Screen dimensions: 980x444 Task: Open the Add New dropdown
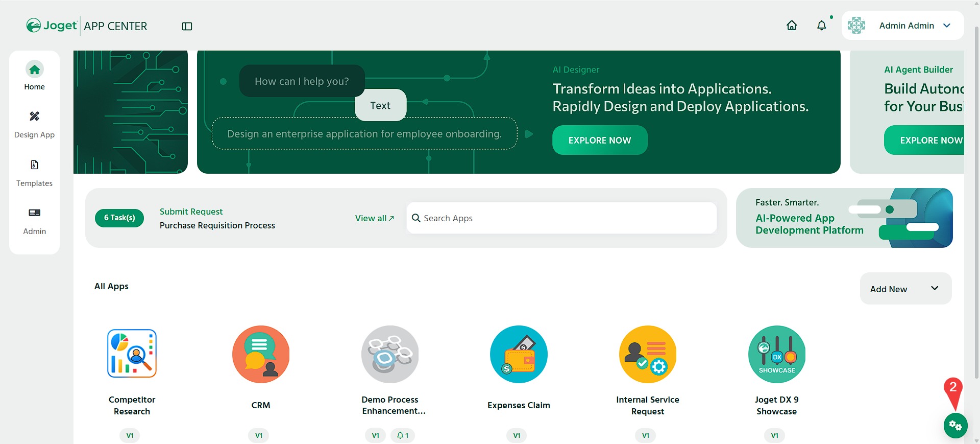tap(905, 289)
